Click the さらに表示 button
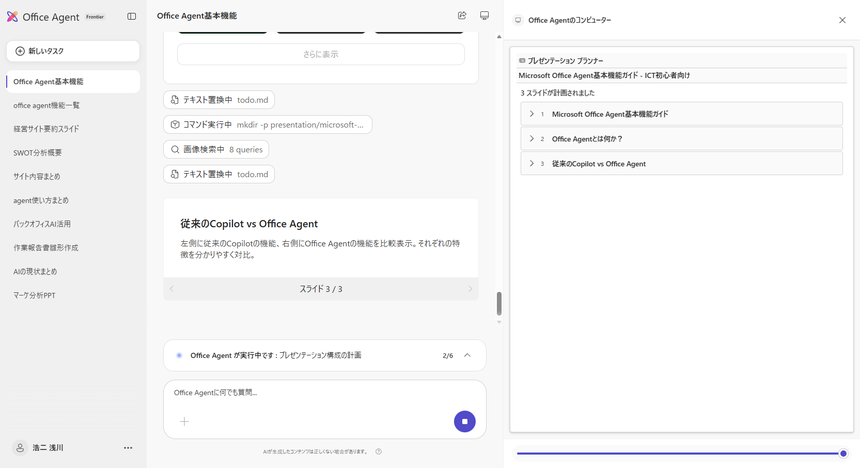 click(x=321, y=54)
